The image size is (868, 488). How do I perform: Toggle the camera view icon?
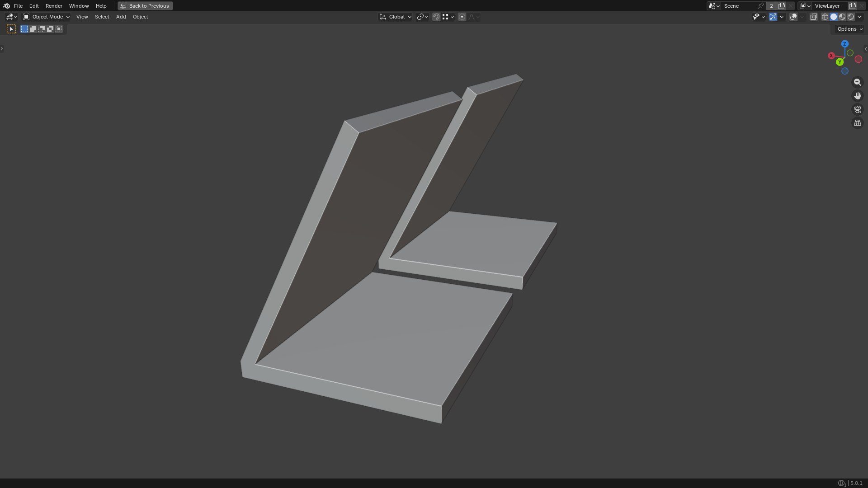(x=857, y=109)
